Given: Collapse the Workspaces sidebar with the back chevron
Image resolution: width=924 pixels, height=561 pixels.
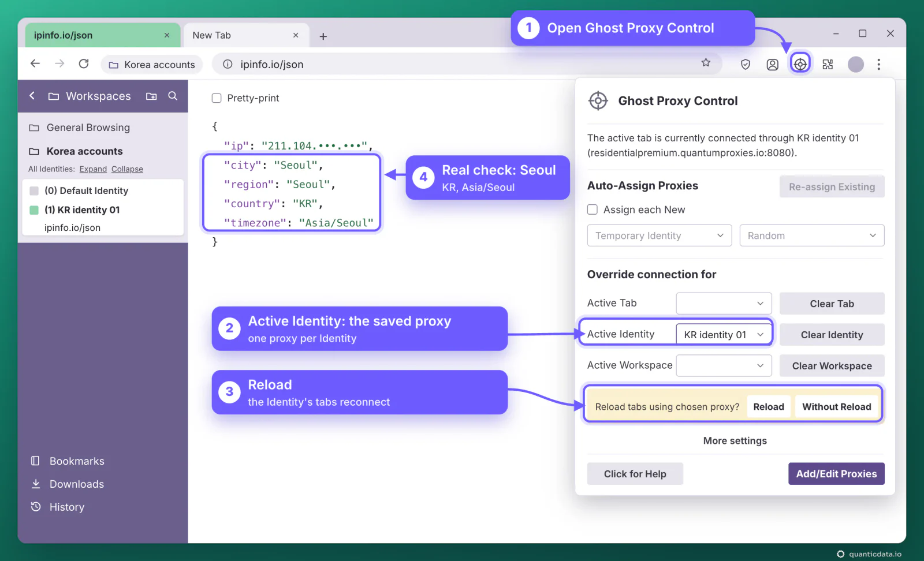Looking at the screenshot, I should pyautogui.click(x=32, y=96).
